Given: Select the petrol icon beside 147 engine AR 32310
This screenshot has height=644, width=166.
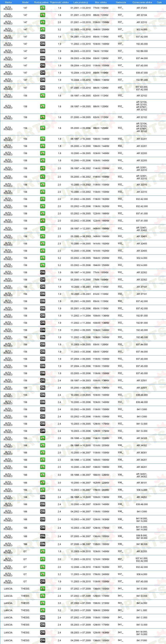Looking at the screenshot, I should (43, 22).
